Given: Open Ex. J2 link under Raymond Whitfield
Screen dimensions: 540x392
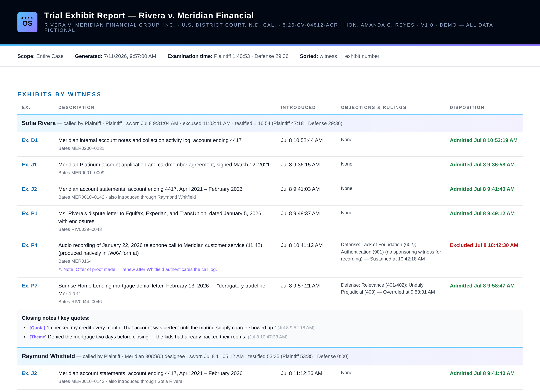Looking at the screenshot, I should [29, 373].
